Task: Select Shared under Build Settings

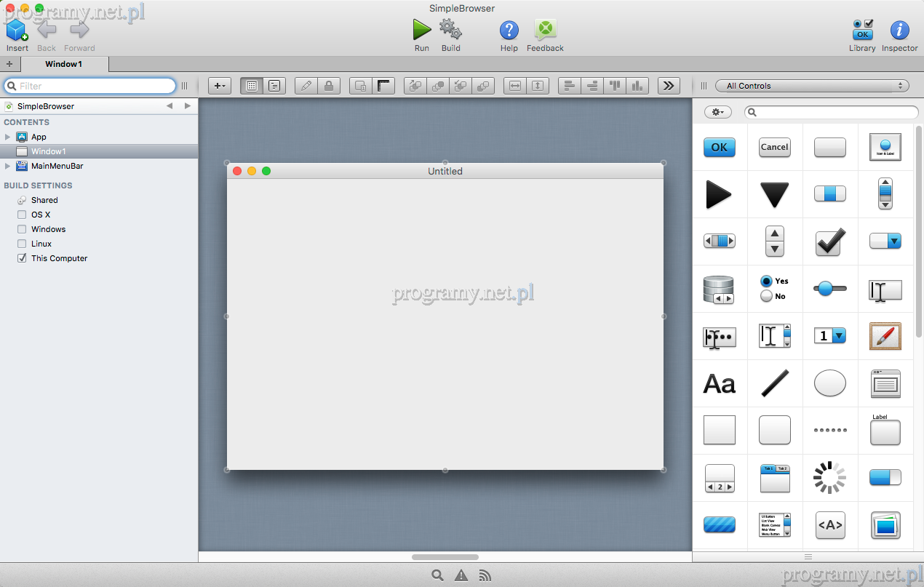Action: (x=44, y=200)
